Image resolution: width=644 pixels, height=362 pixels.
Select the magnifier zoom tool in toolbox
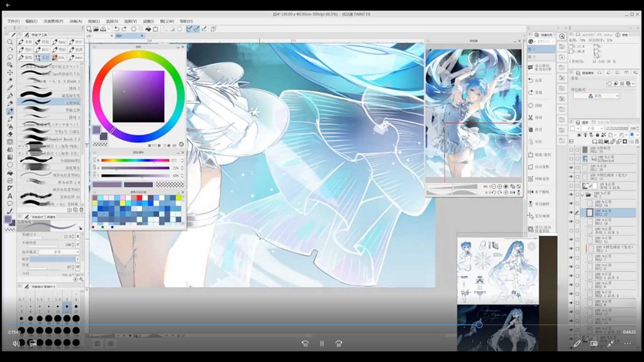(10, 42)
